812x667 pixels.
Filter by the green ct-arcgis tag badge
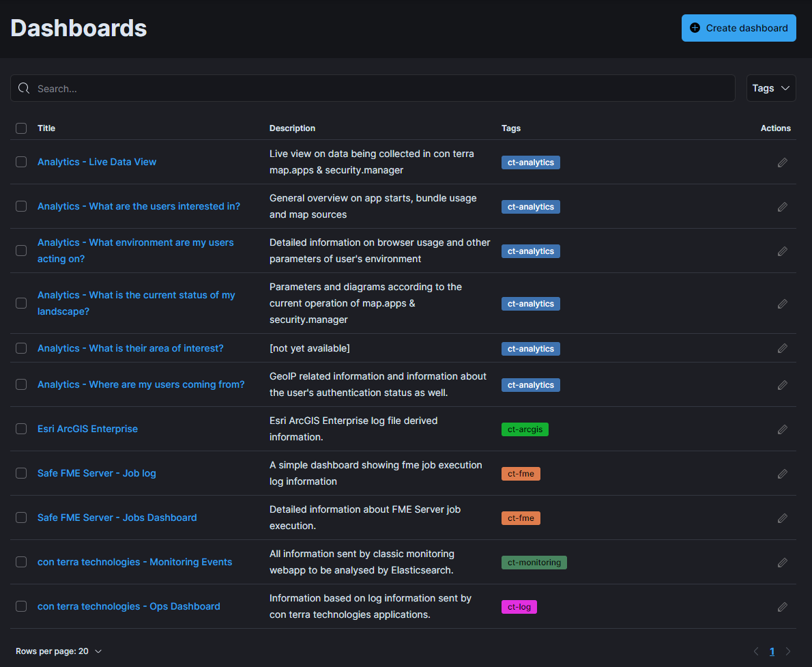pyautogui.click(x=525, y=429)
